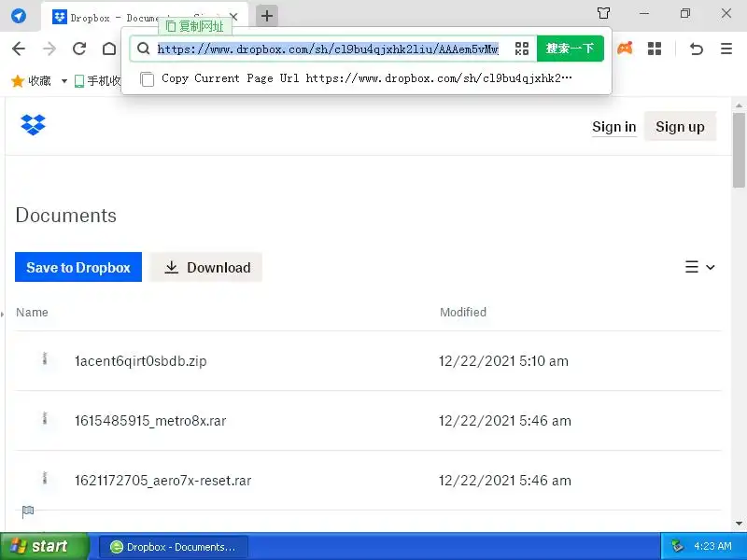This screenshot has width=747, height=560.
Task: Select the Dropbox - Documents tab
Action: point(145,17)
